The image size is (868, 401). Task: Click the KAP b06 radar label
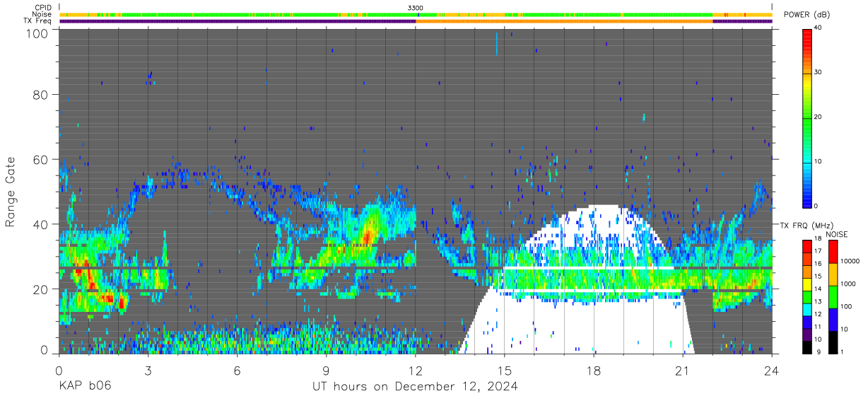tap(84, 387)
